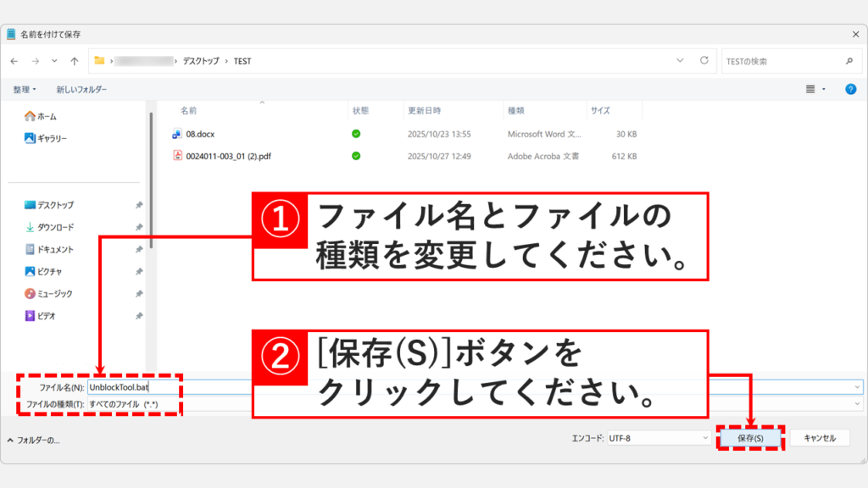868x488 pixels.
Task: Open the エンコード UTF-8 dropdown
Action: [x=659, y=438]
